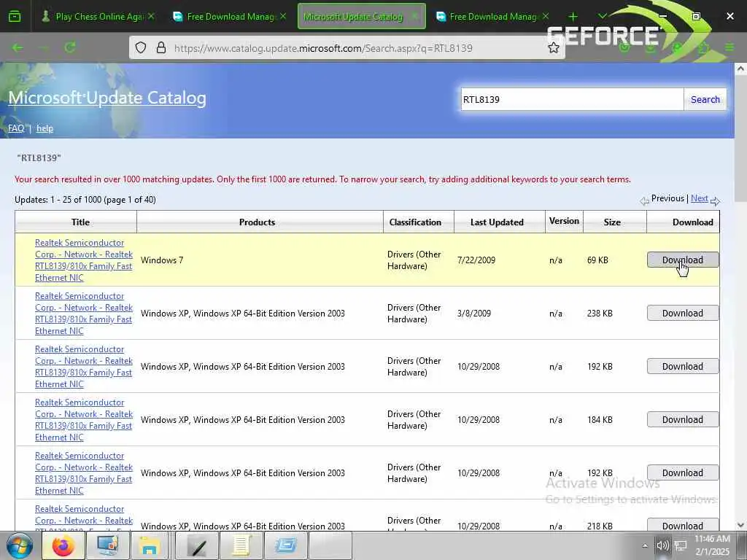The height and width of the screenshot is (560, 747).
Task: Click the Search button
Action: pyautogui.click(x=705, y=99)
